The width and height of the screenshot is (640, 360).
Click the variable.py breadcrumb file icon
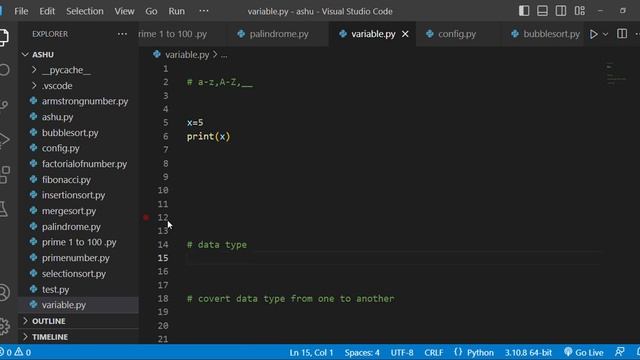click(x=157, y=54)
